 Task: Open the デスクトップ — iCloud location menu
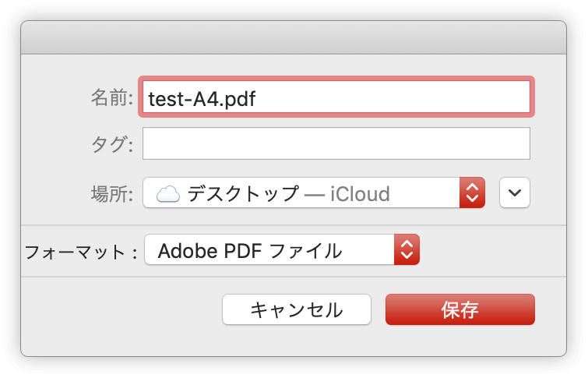[x=314, y=193]
